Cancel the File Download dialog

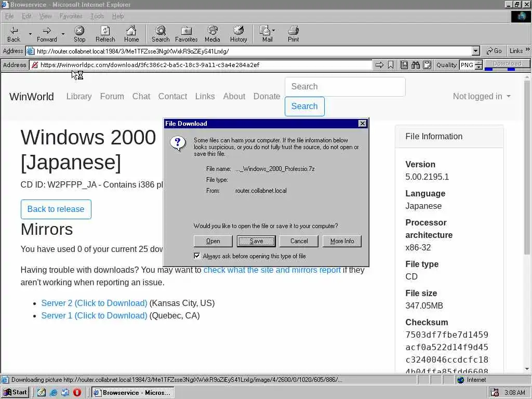(299, 241)
